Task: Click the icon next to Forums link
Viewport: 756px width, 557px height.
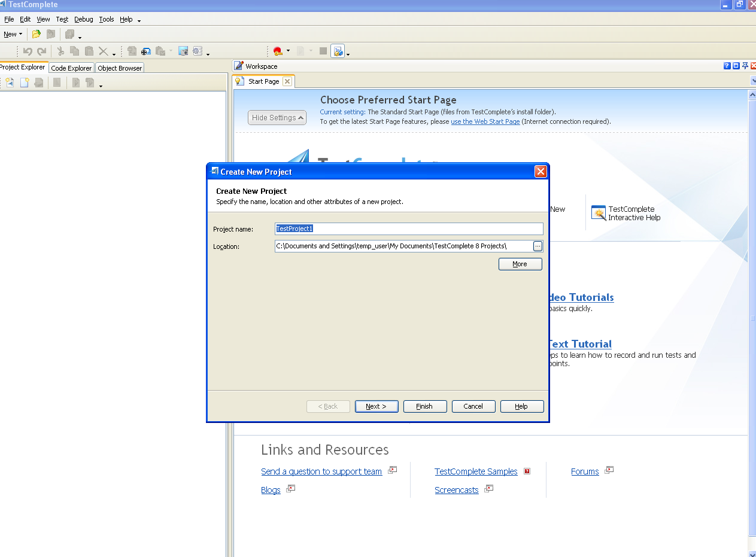Action: click(x=609, y=470)
